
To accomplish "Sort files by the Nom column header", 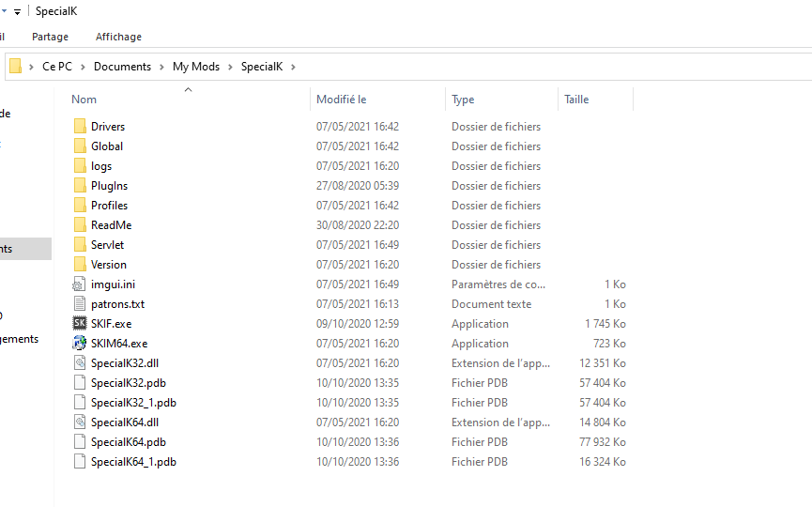I will (x=84, y=100).
